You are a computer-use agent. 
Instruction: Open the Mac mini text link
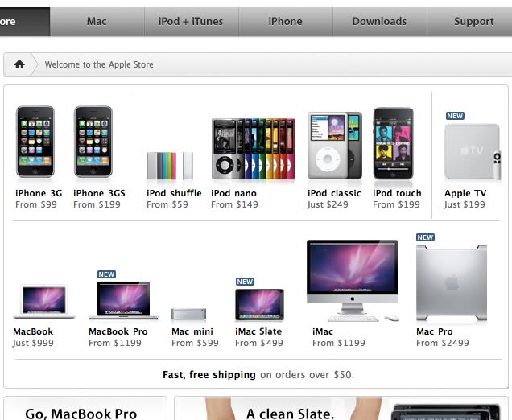[192, 331]
